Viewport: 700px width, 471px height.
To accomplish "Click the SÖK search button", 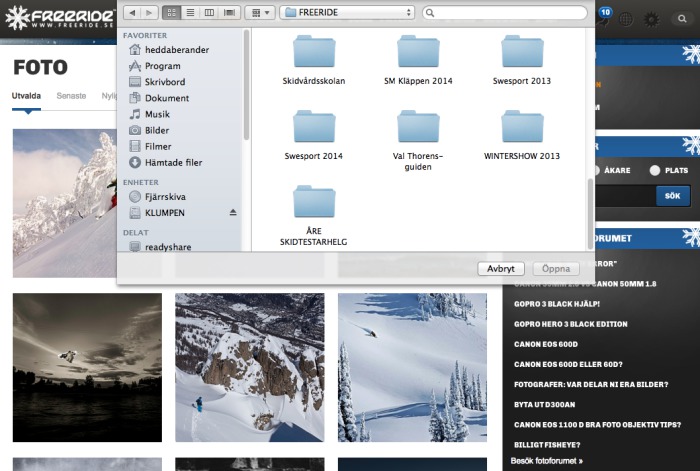I will pos(672,196).
